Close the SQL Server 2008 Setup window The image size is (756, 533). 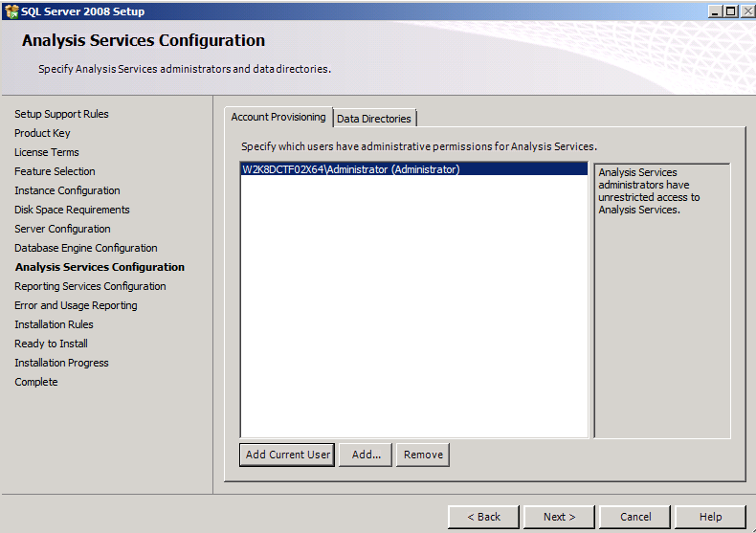pyautogui.click(x=747, y=11)
